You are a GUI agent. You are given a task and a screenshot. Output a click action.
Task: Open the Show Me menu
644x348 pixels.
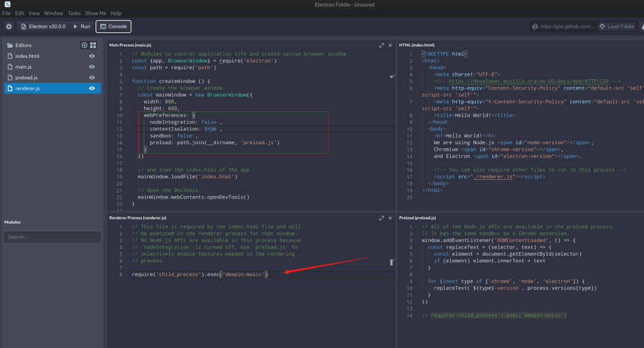95,13
